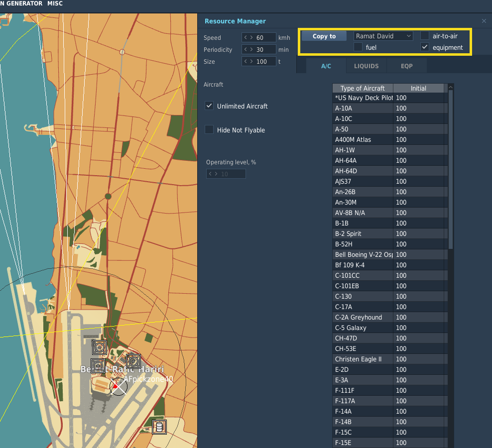Viewport: 492px width, 448px height.
Task: Select the An-26B row
Action: pos(390,192)
